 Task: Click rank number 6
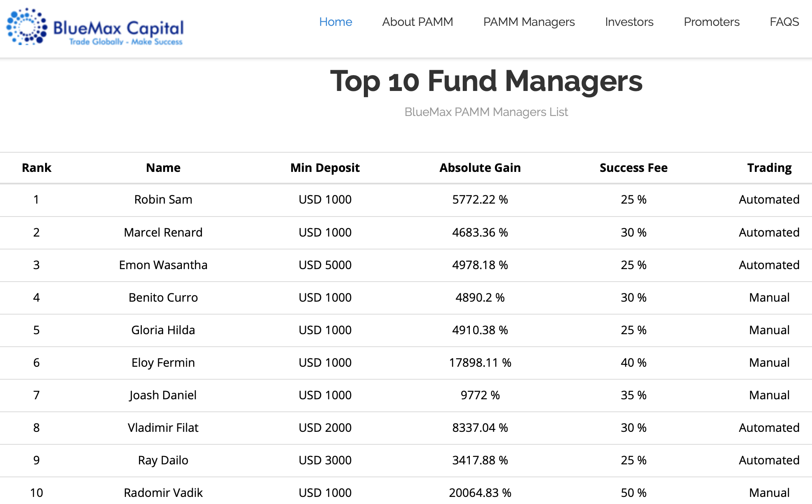click(x=36, y=363)
